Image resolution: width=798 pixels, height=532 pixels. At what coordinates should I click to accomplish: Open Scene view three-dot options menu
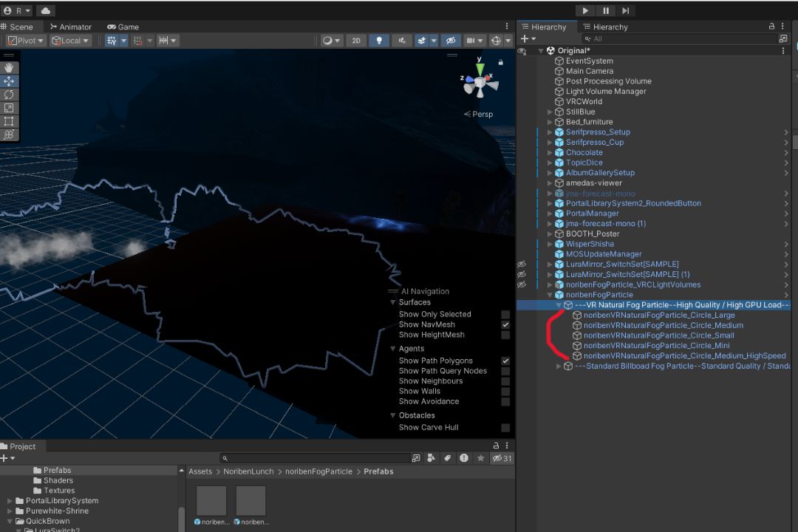[507, 26]
